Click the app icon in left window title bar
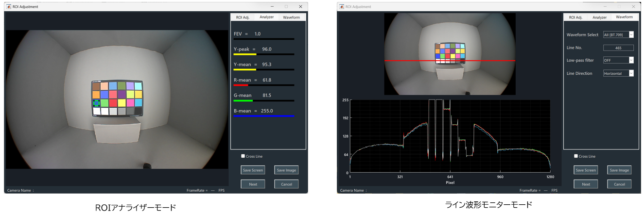Screen dimensions: 644x214 (9, 7)
